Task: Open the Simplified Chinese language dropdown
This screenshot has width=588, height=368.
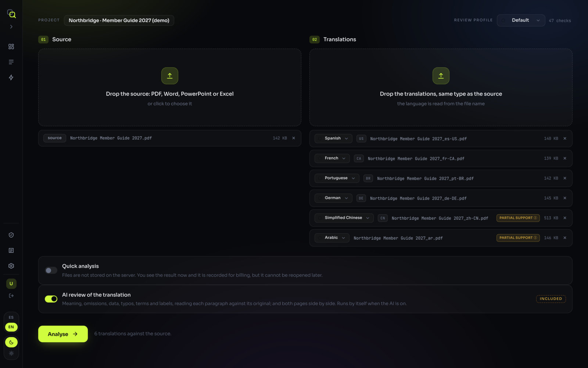Action: tap(344, 218)
